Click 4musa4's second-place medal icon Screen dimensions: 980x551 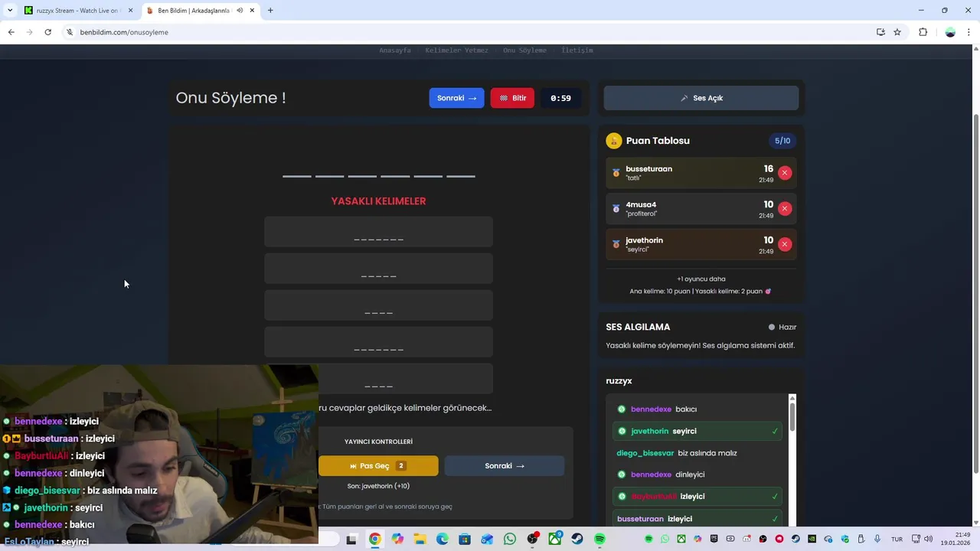pyautogui.click(x=616, y=208)
